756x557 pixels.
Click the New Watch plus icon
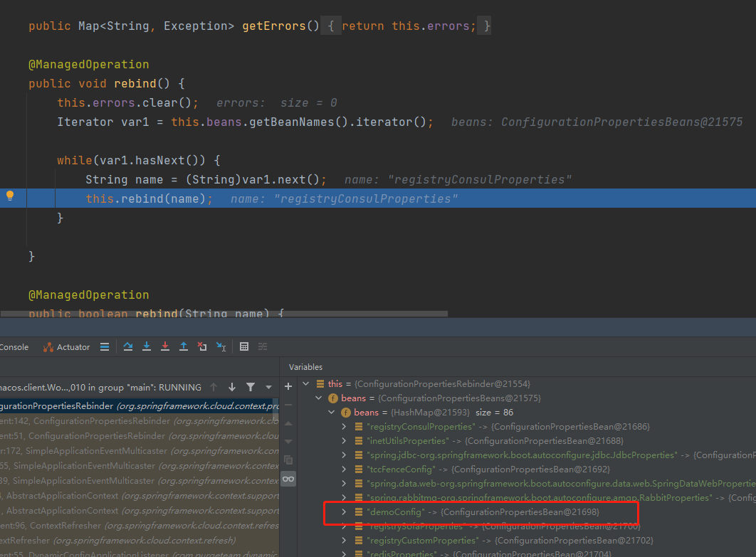[288, 386]
